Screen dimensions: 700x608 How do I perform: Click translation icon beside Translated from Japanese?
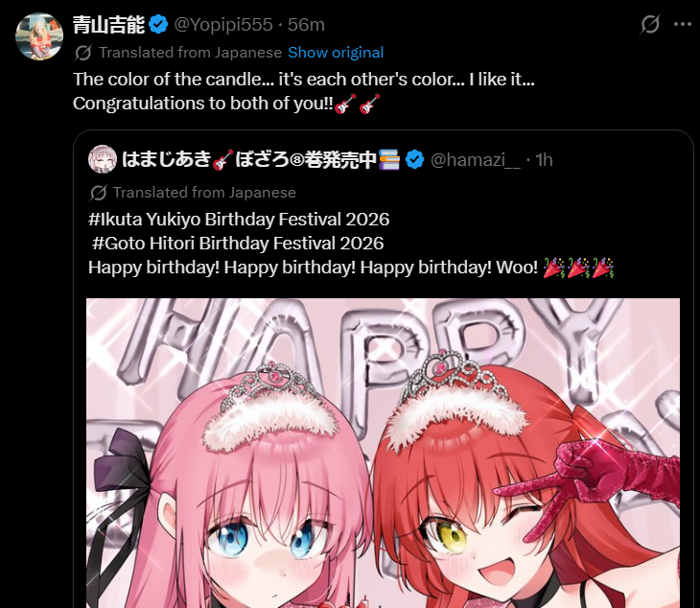[83, 53]
